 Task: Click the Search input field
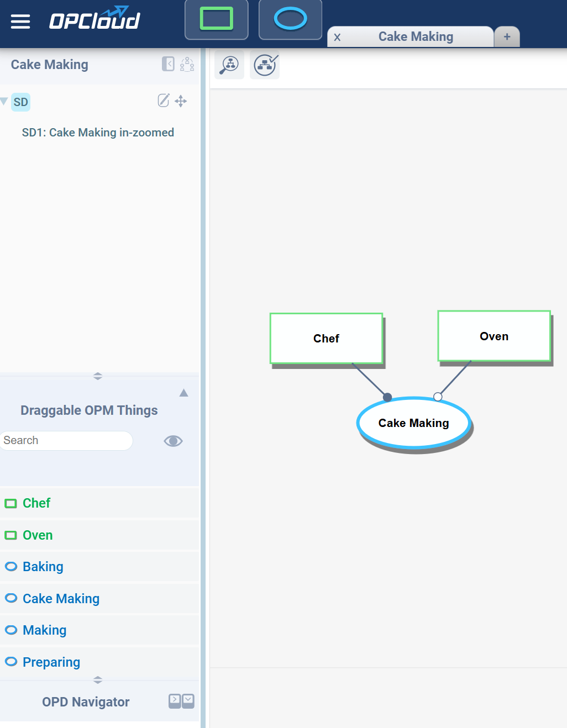coord(66,441)
